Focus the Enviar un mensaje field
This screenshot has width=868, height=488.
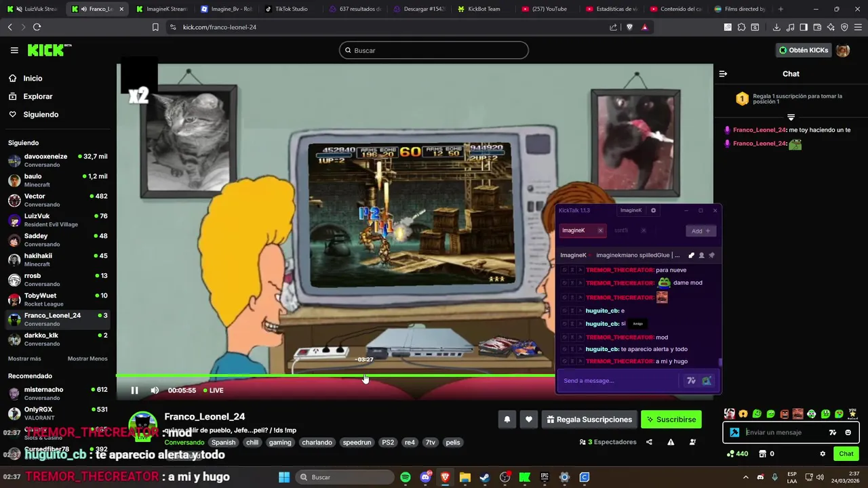click(783, 432)
